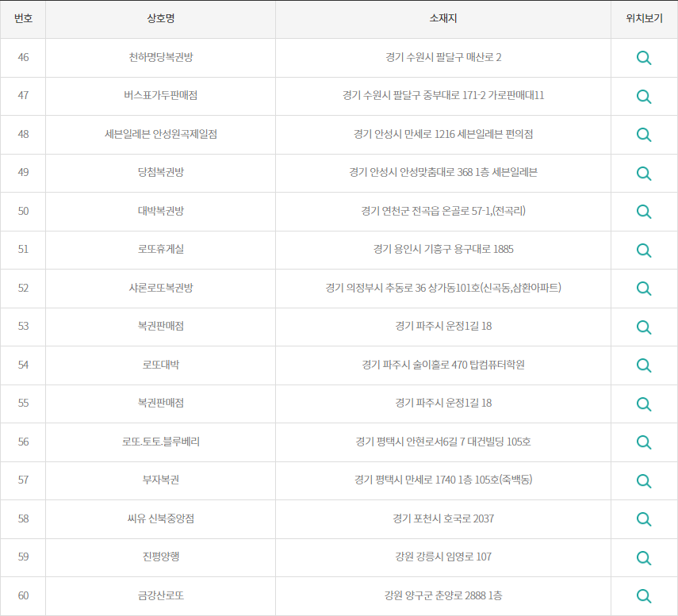This screenshot has height=616, width=678.
Task: Select the store name 복권판매점 in row 53
Action: (x=161, y=327)
